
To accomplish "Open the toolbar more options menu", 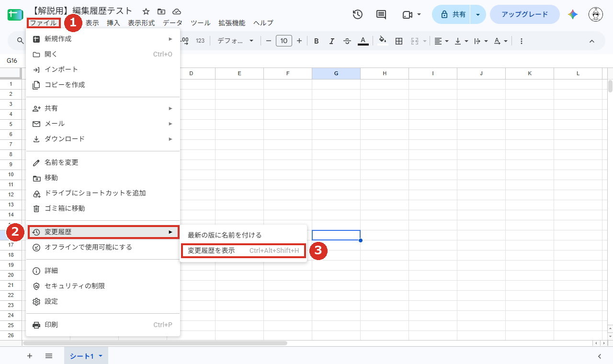I will click(x=522, y=41).
